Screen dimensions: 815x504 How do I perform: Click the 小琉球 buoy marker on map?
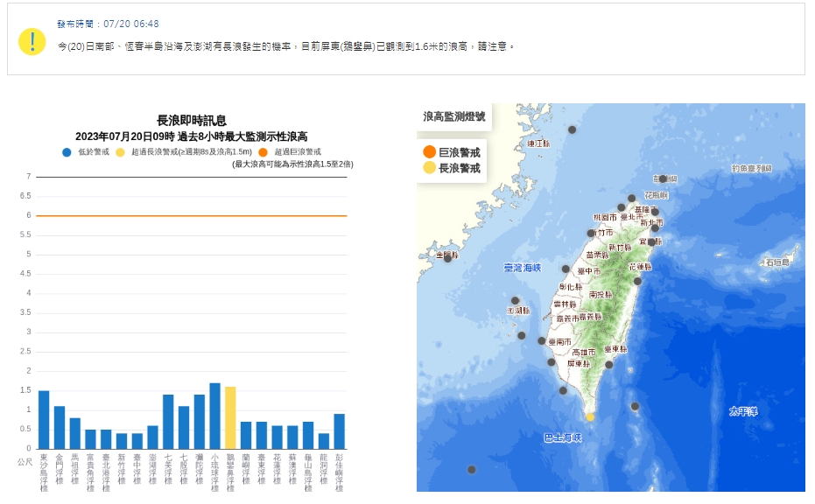[x=563, y=390]
